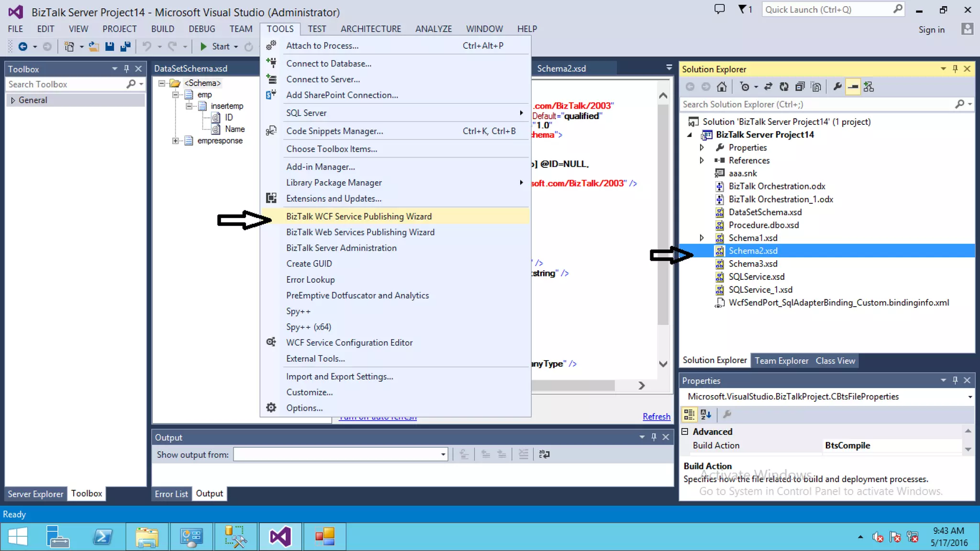Click the Windows Start button

point(18,537)
